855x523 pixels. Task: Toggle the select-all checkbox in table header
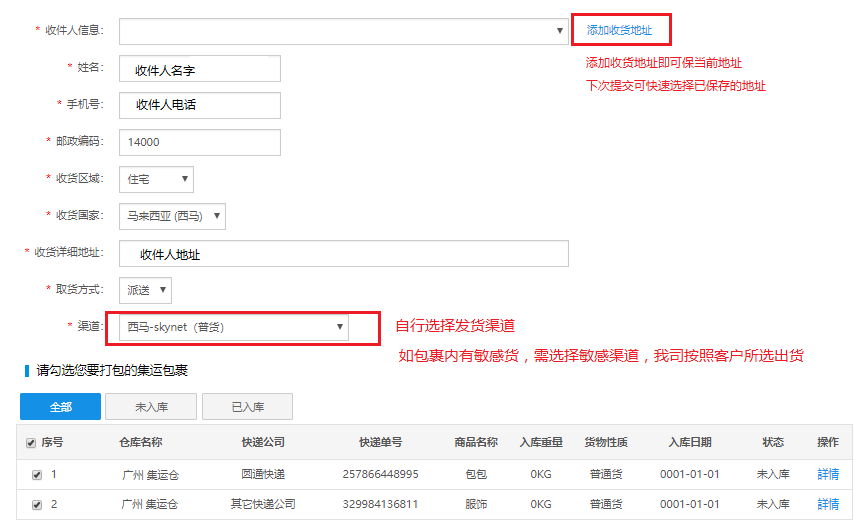coord(32,442)
